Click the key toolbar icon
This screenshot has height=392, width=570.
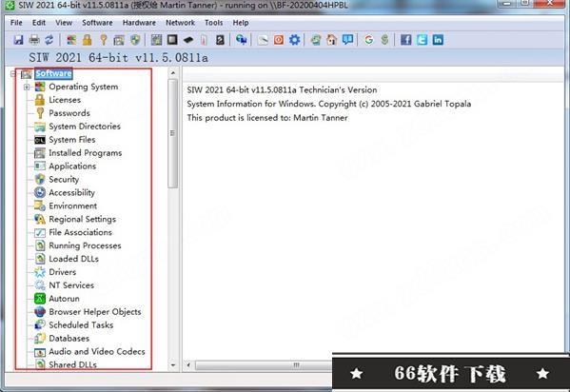click(x=103, y=40)
